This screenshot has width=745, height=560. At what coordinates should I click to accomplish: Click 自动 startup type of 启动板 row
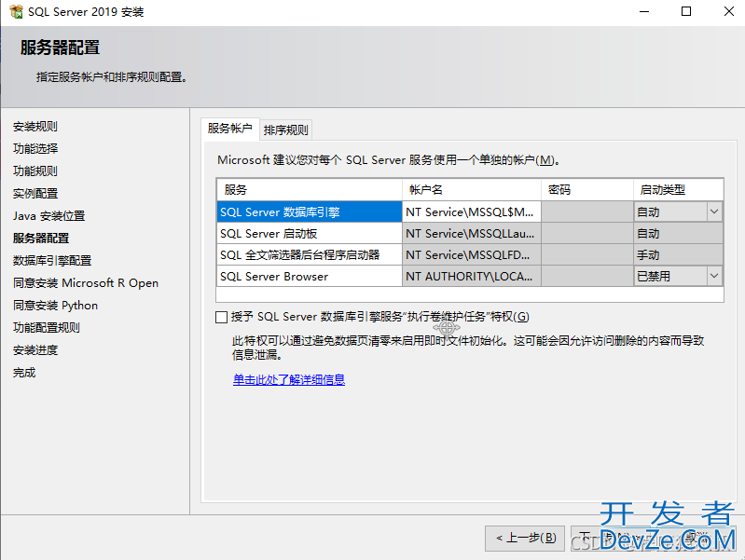point(679,233)
